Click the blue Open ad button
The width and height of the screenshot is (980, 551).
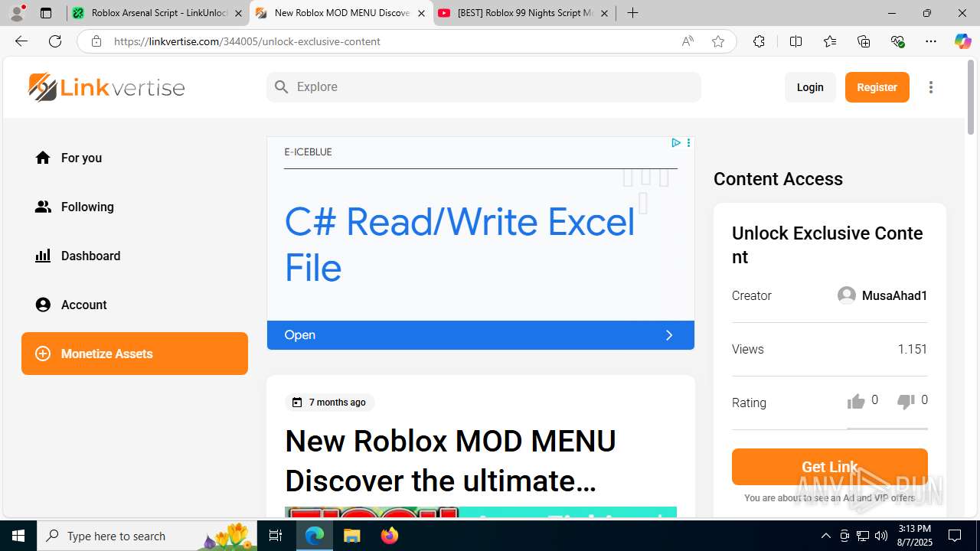tap(481, 335)
